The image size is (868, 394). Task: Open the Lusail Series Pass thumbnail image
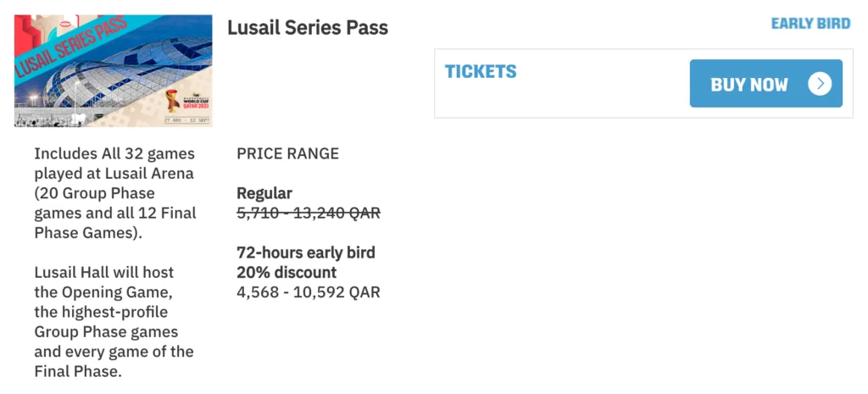point(114,71)
